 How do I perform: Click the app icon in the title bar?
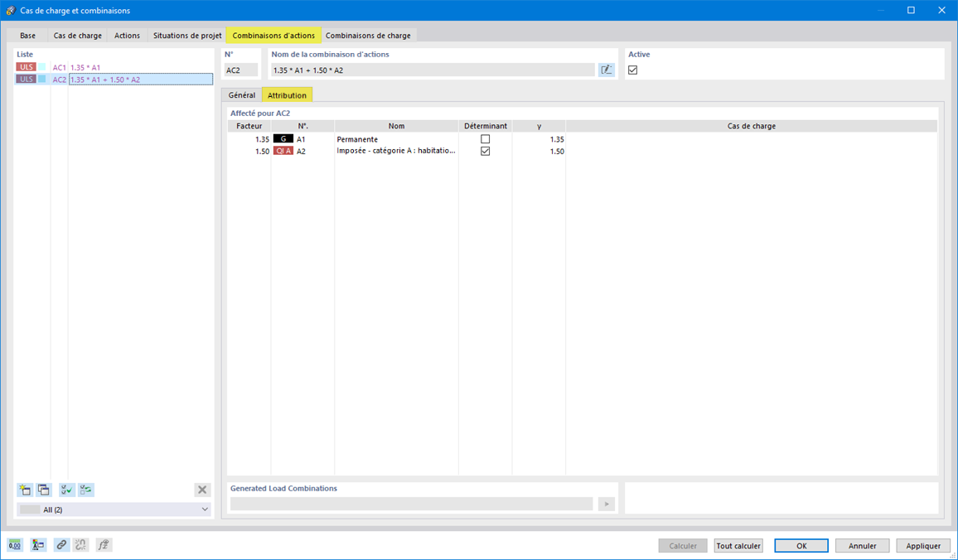point(11,11)
